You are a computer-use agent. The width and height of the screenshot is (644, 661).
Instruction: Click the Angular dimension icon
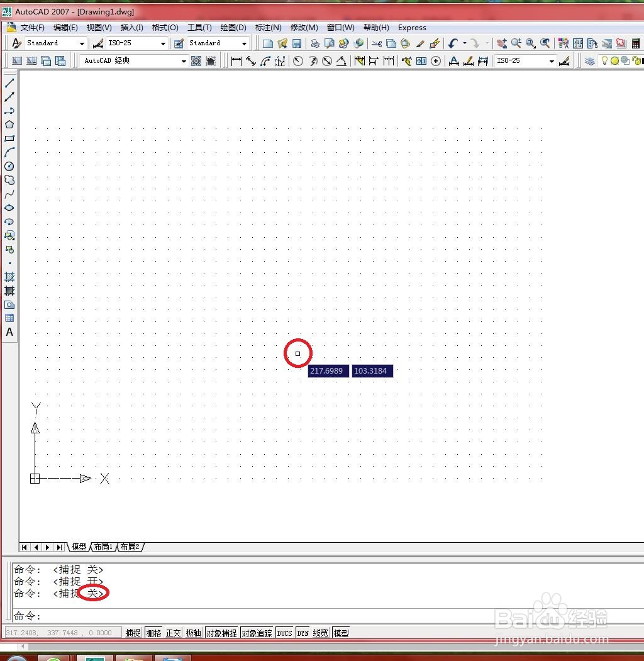341,61
